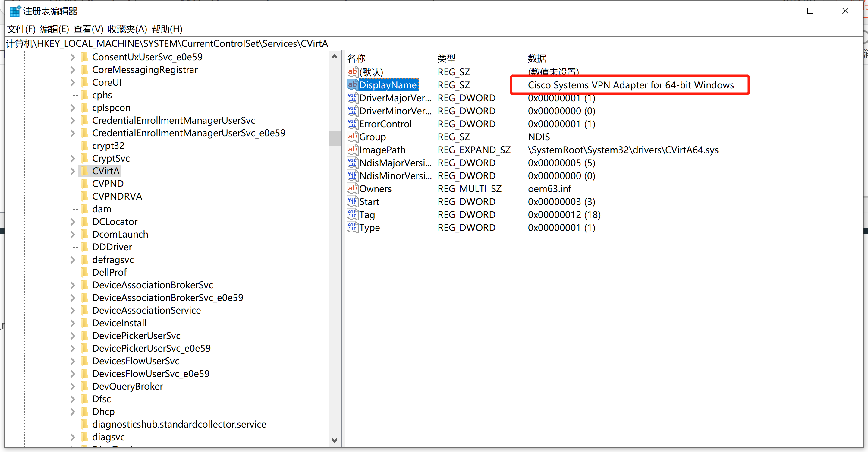The image size is (868, 452).
Task: Click the ab icon beside the Group value
Action: pos(352,137)
